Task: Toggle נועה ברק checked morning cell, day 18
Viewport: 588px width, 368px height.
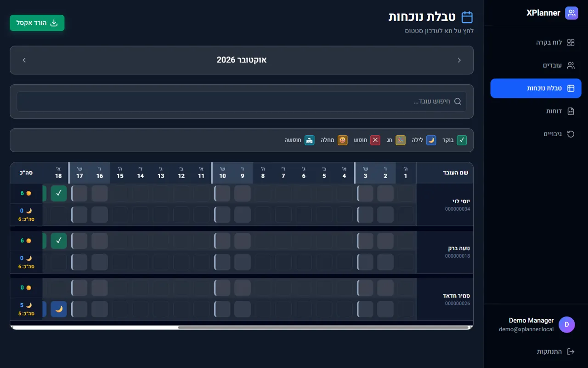Action: pos(59,241)
